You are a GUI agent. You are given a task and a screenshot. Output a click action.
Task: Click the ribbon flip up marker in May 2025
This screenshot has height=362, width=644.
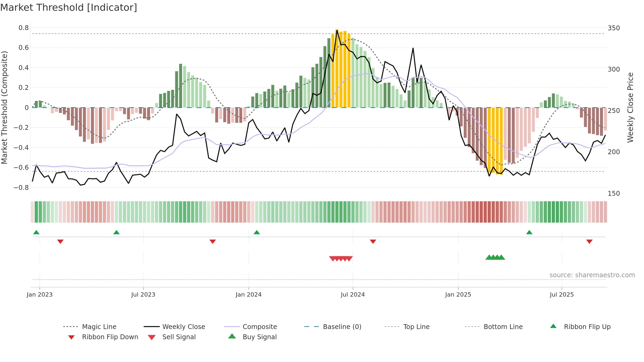pos(529,232)
